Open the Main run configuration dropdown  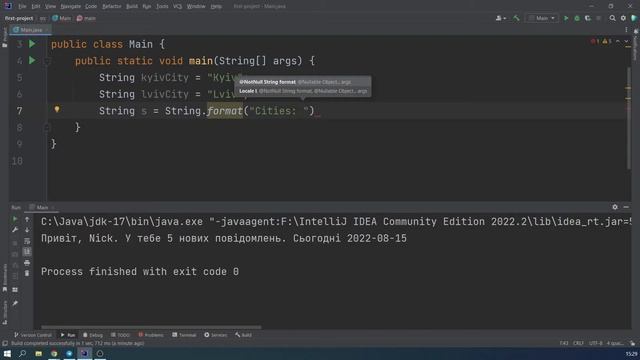pos(542,18)
